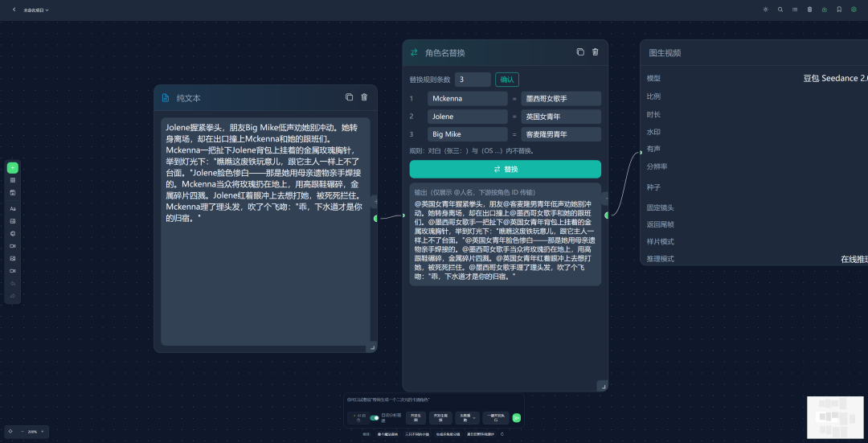Open bookmarks from the top toolbar
The height and width of the screenshot is (443, 868).
click(839, 10)
